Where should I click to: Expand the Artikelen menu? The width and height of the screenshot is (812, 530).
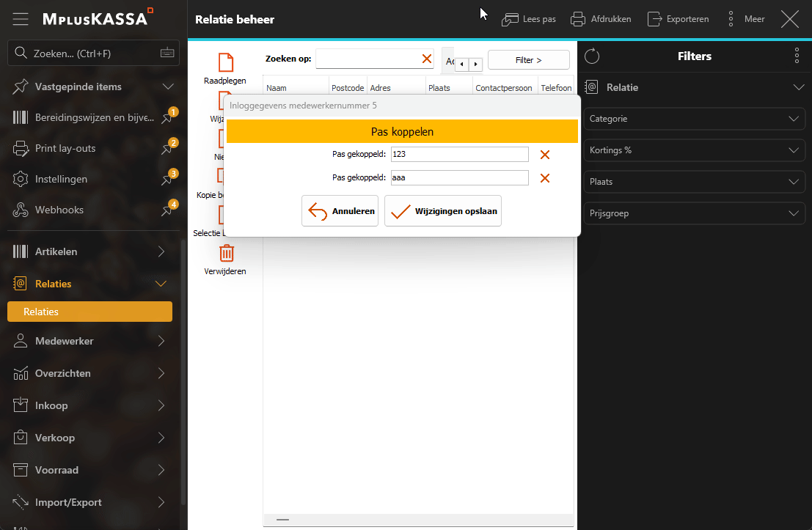(x=161, y=251)
